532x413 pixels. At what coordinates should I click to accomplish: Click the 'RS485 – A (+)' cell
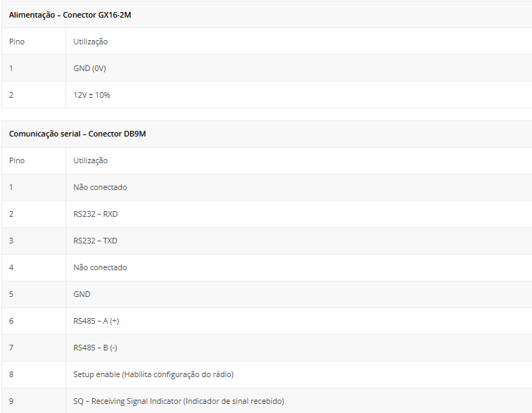[96, 321]
